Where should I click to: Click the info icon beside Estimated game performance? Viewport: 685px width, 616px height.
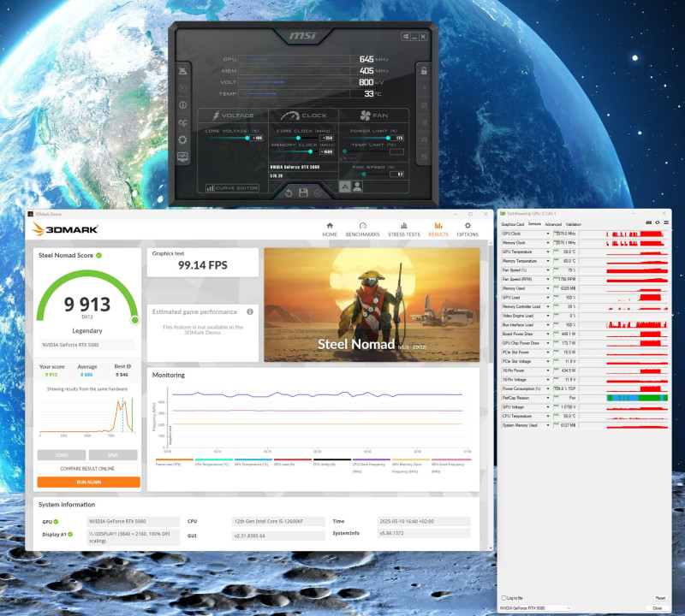[x=250, y=311]
